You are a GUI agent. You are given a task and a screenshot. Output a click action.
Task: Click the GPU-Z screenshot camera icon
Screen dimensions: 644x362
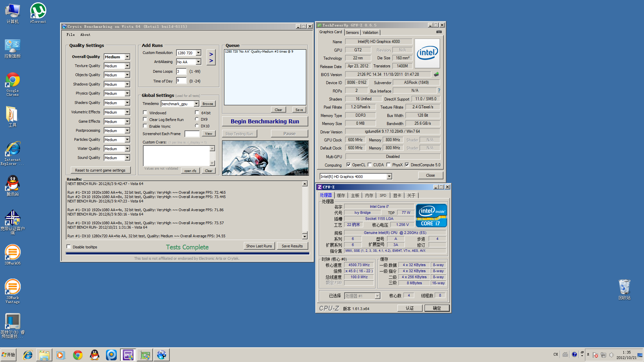pos(439,32)
